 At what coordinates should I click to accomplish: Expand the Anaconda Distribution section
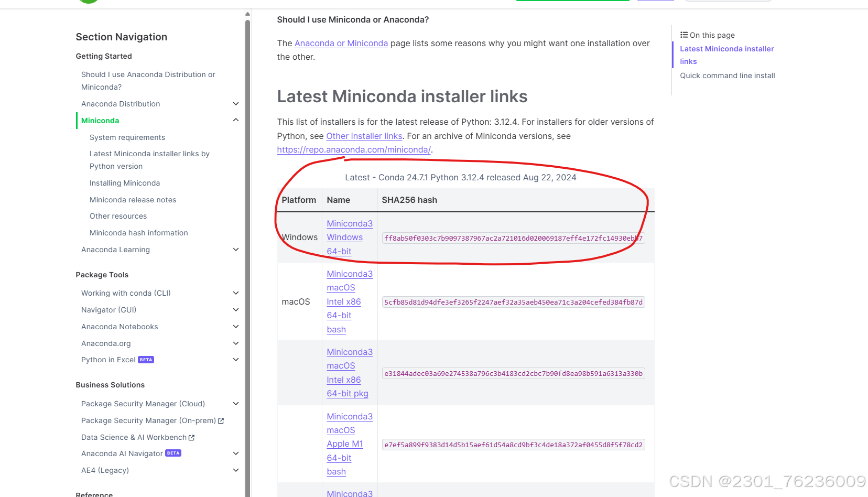click(236, 103)
